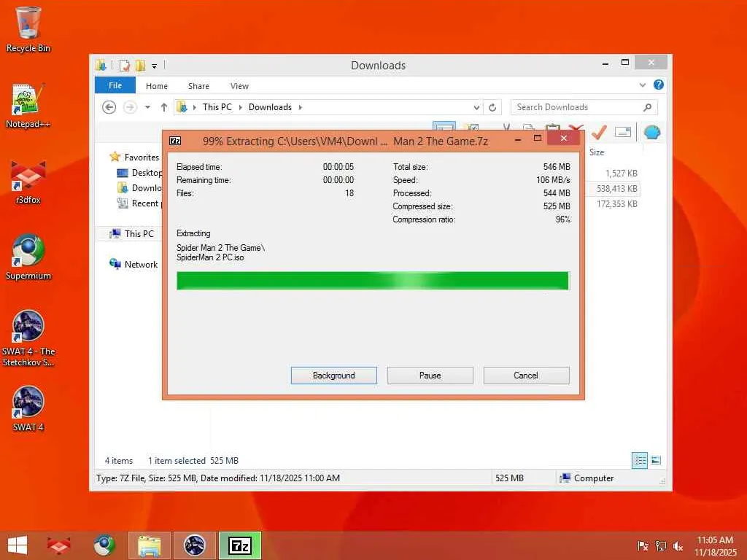Click r3dfox in the taskbar
The width and height of the screenshot is (747, 560).
[x=58, y=545]
